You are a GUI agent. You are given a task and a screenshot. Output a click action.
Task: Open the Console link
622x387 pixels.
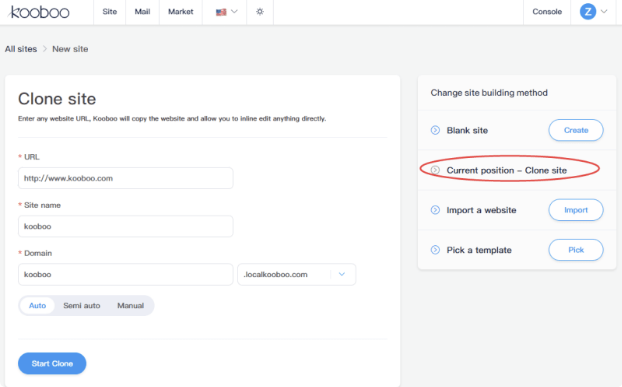[547, 12]
